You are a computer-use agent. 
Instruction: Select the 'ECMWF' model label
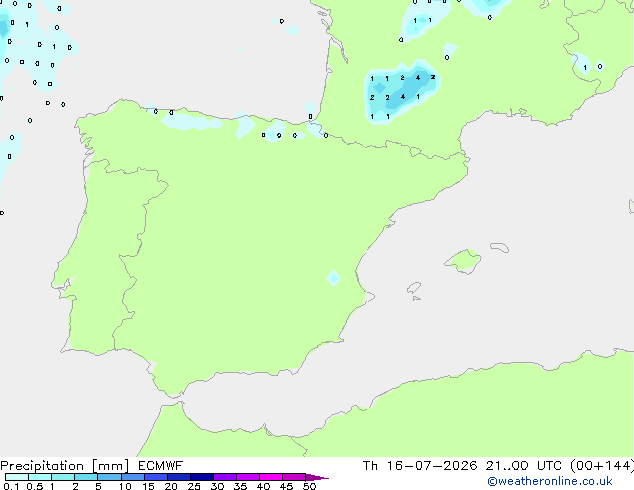tap(161, 466)
